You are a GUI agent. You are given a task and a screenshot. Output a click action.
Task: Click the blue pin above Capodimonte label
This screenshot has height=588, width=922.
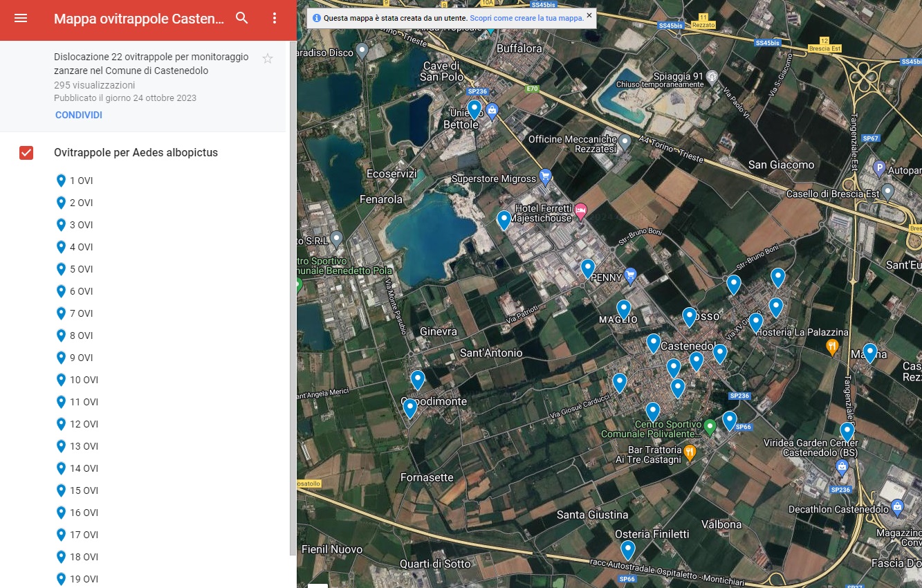[418, 380]
